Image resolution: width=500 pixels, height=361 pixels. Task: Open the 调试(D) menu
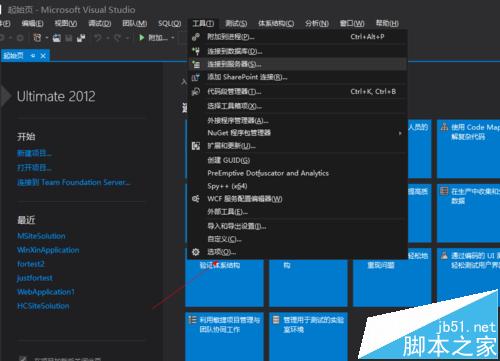pyautogui.click(x=99, y=23)
